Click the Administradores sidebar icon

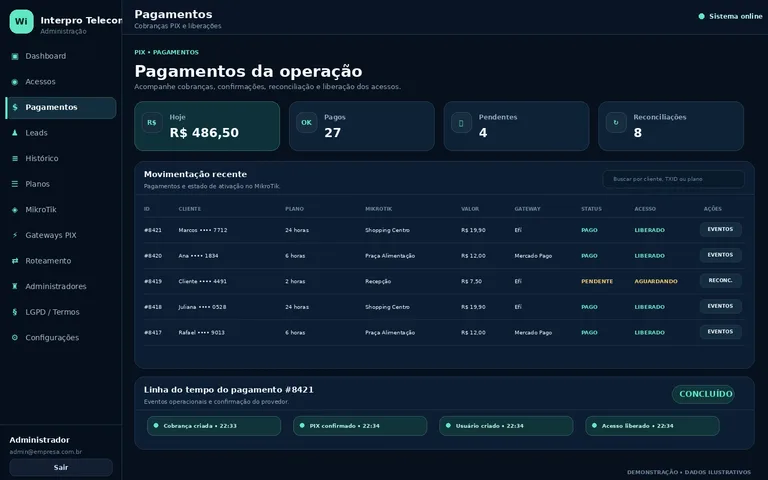15,286
